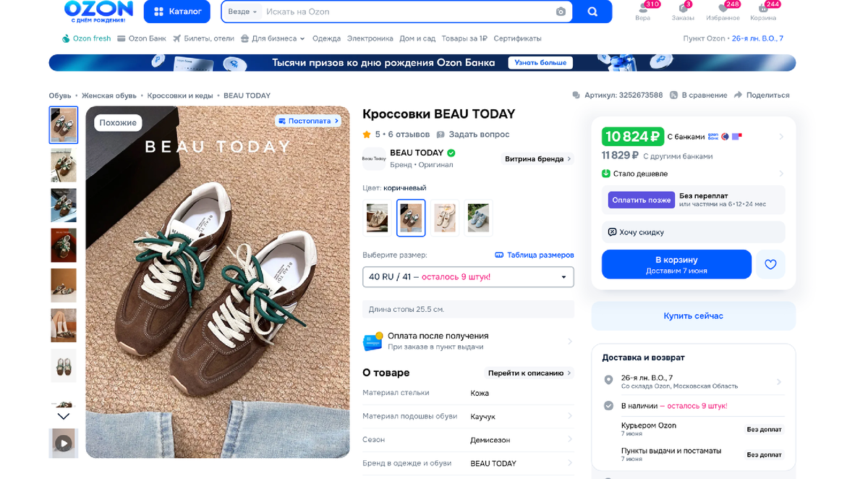Open the 6 отзывов reviews link
Image resolution: width=868 pixels, height=479 pixels.
[x=409, y=135]
